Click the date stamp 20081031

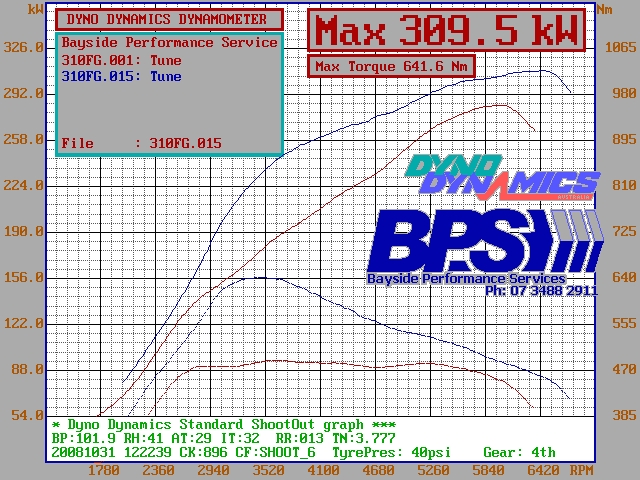84,452
